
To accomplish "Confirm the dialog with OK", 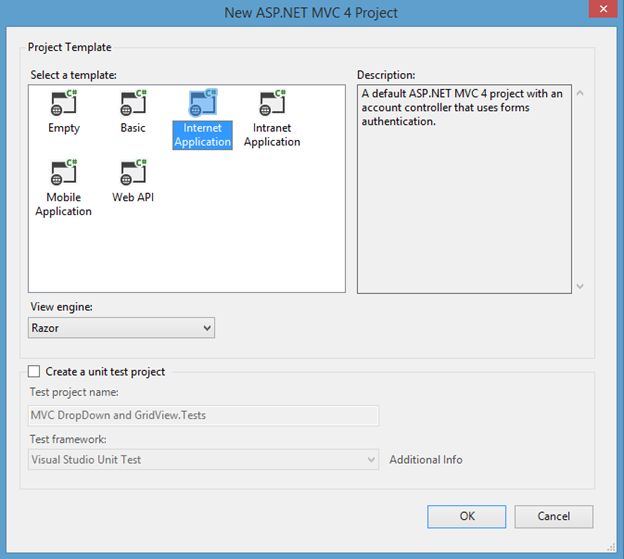I will tap(467, 516).
